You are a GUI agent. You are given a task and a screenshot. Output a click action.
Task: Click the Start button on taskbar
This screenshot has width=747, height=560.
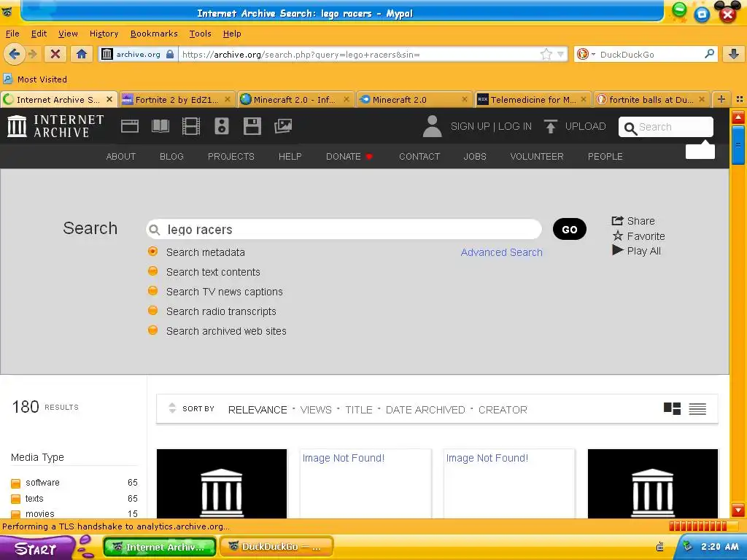coord(37,548)
